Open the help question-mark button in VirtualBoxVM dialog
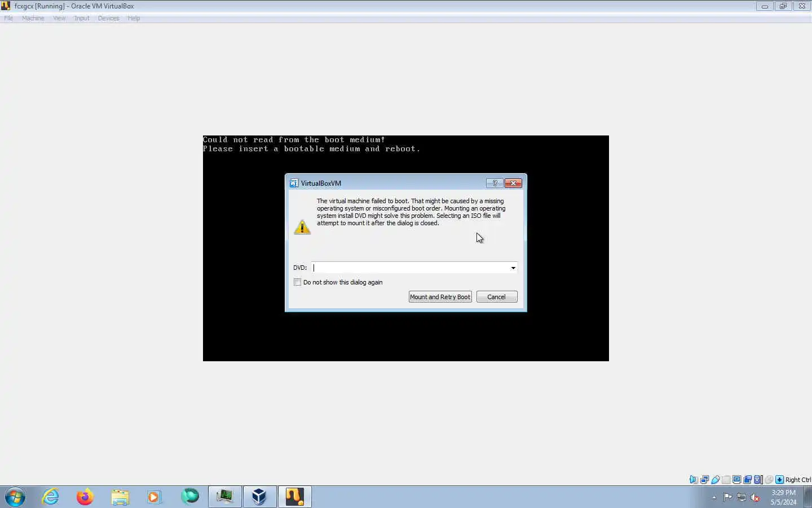812x508 pixels. coord(495,183)
